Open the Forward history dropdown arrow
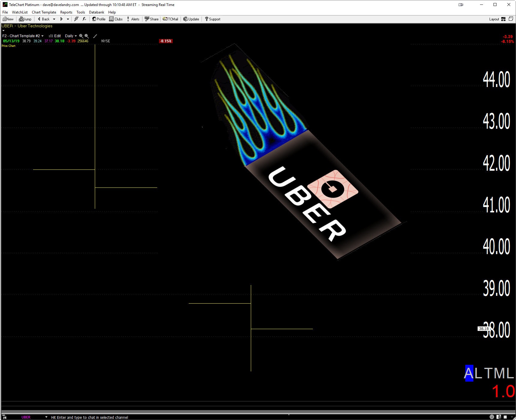 68,19
